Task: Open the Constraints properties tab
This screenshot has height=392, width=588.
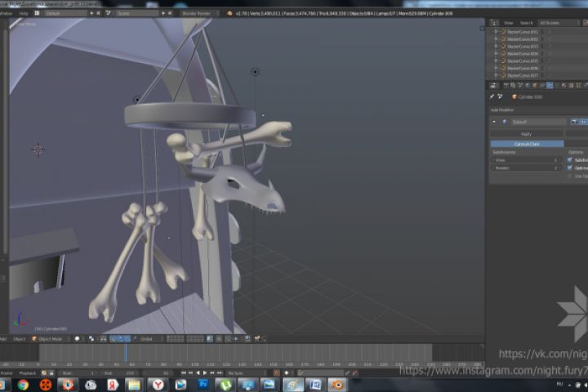Action: coord(542,86)
